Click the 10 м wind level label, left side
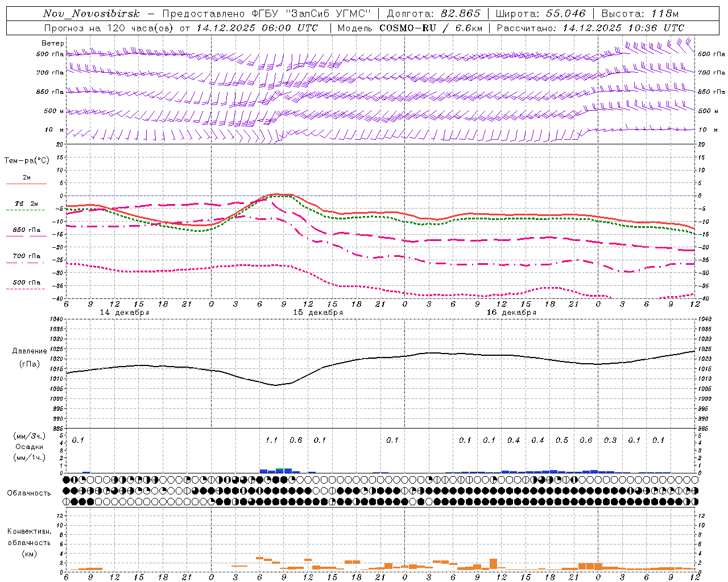This screenshot has width=728, height=582. pos(55,130)
